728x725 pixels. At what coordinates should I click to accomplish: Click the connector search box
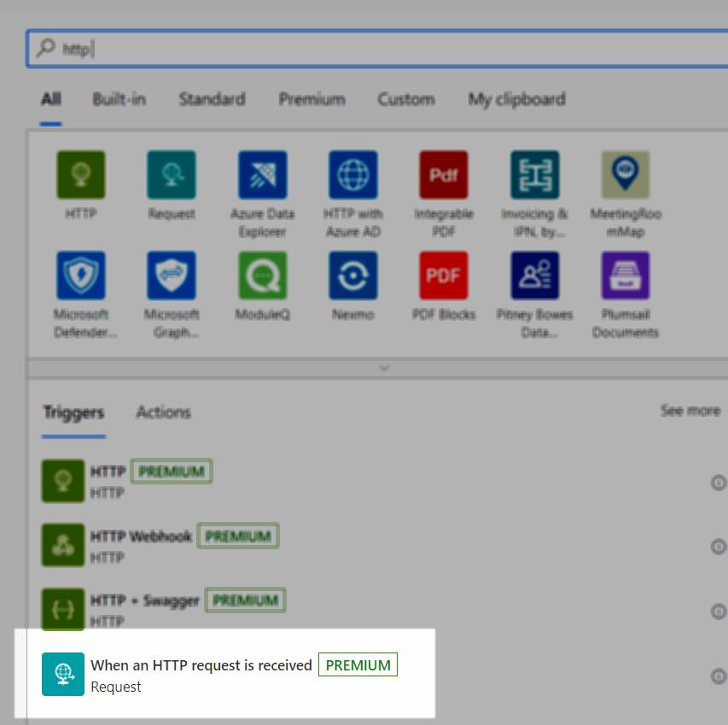pos(376,49)
